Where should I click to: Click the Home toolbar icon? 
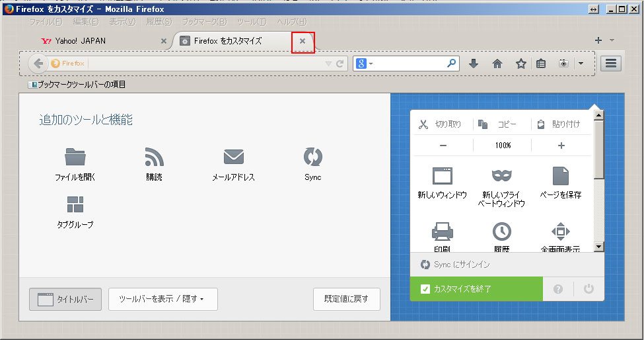(x=497, y=64)
